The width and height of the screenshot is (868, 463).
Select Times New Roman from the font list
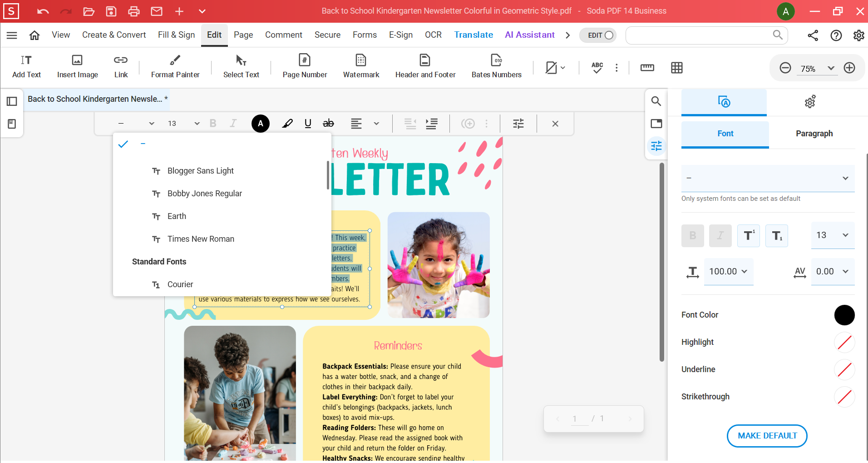201,239
